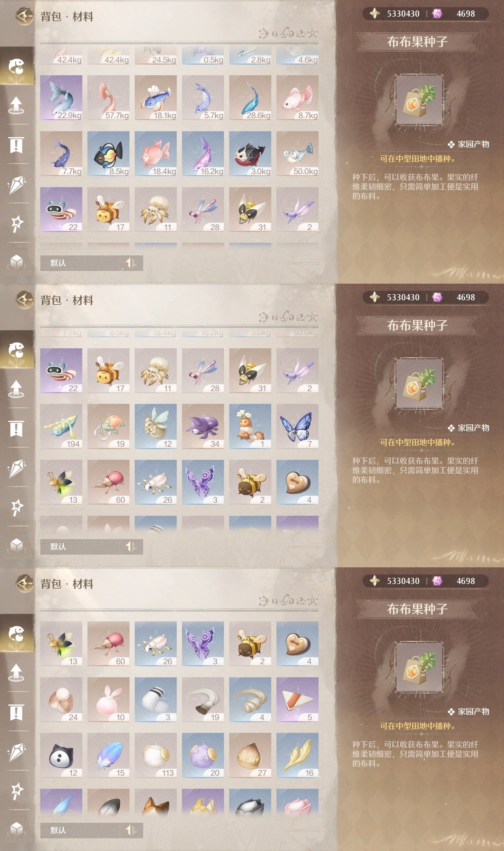Select the black cat mask item with count 12

point(61,755)
